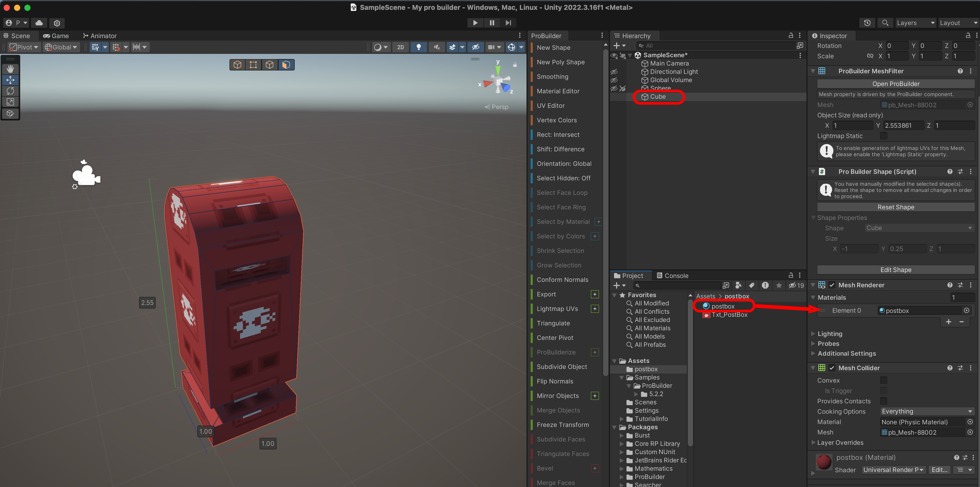The image size is (980, 487).
Task: Switch to ProBuilder vertex selection mode
Action: [253, 65]
